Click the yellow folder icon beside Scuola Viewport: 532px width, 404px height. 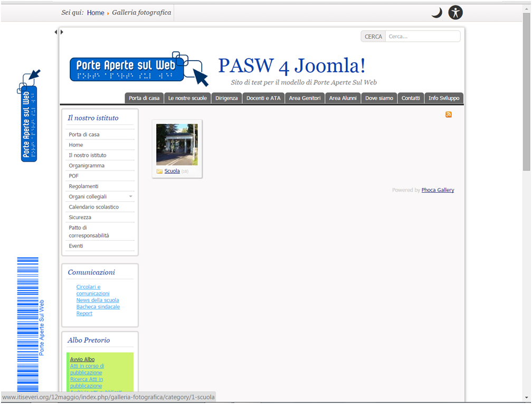pyautogui.click(x=159, y=172)
